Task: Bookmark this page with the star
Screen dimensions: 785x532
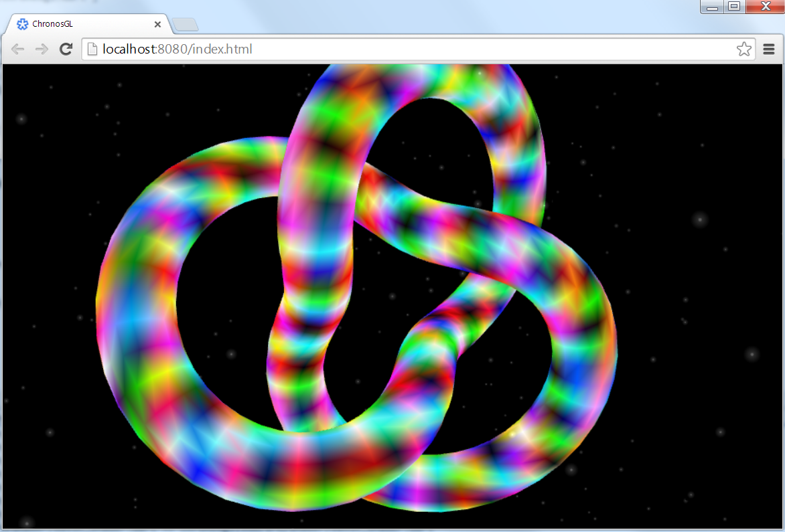Action: pos(744,49)
